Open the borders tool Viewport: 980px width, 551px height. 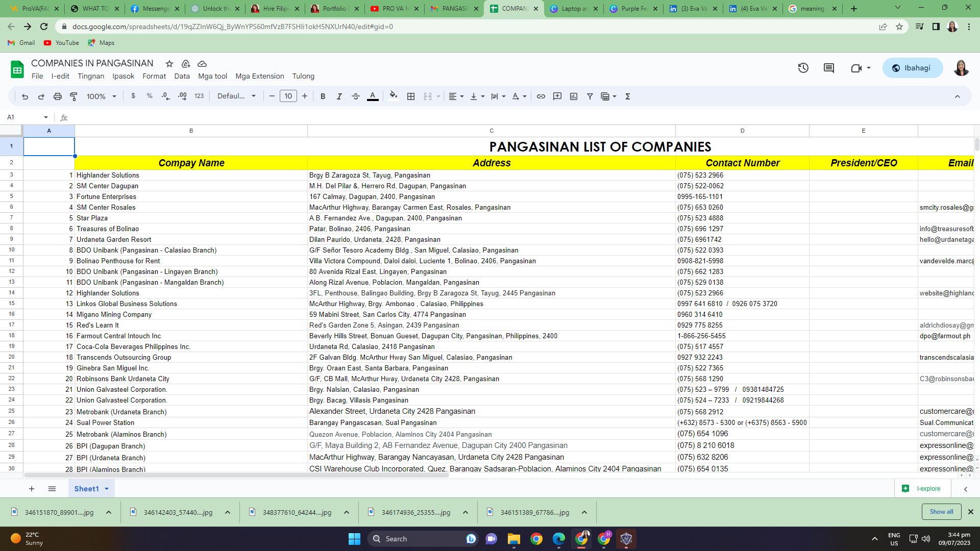(411, 96)
